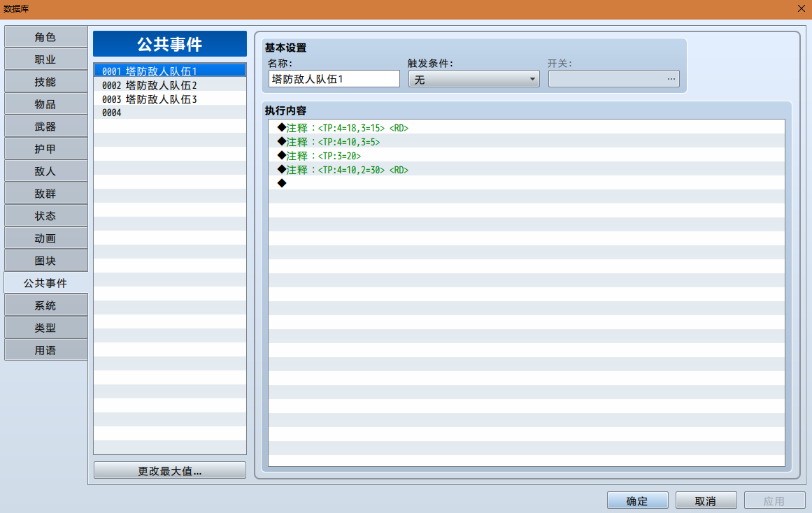812x513 pixels.
Task: Open the 图块 tab
Action: (x=45, y=261)
